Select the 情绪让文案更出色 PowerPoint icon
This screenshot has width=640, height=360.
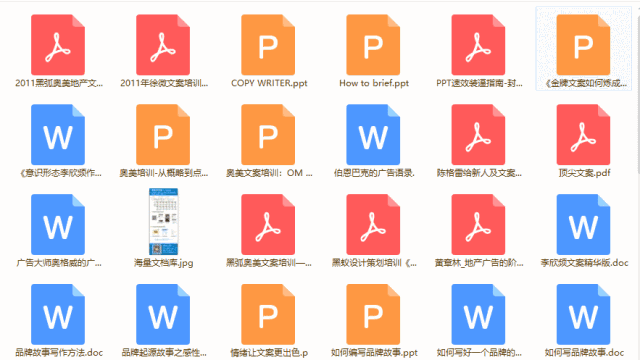[268, 314]
